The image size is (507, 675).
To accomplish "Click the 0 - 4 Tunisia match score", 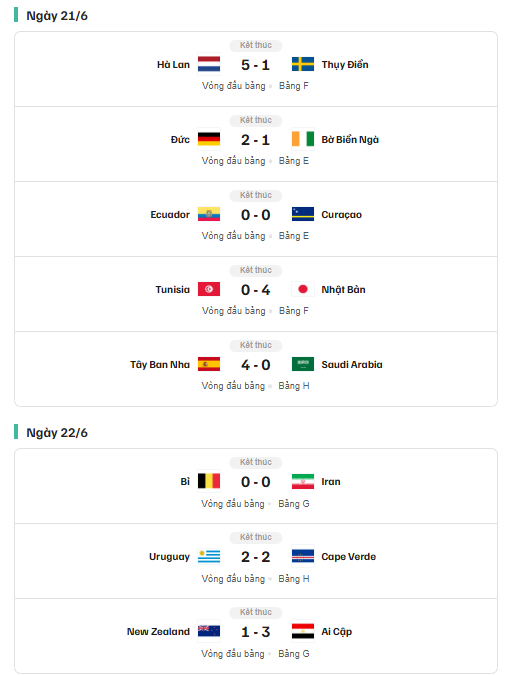I will [x=255, y=290].
